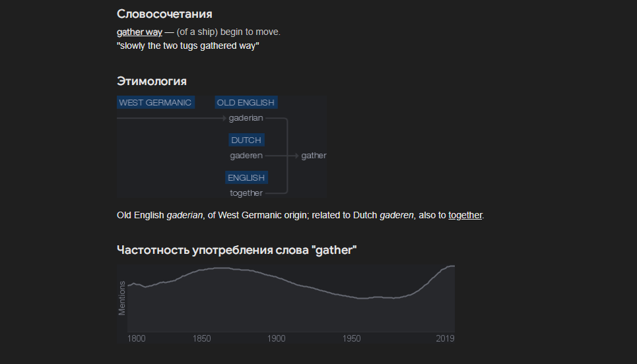Click the "gaderian" node in etymology diagram
Viewport: 637px width, 364px height.
246,118
